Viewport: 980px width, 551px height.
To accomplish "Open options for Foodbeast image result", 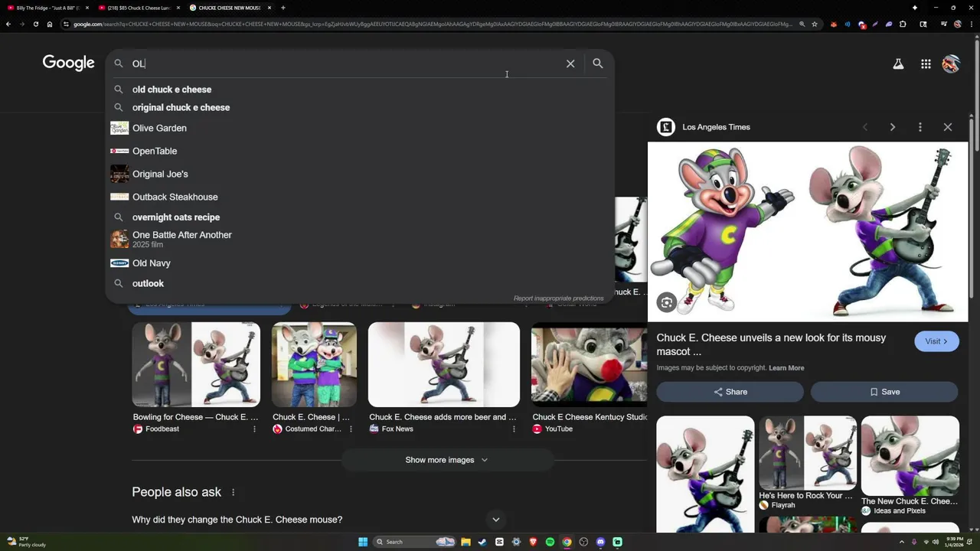I will pyautogui.click(x=255, y=429).
